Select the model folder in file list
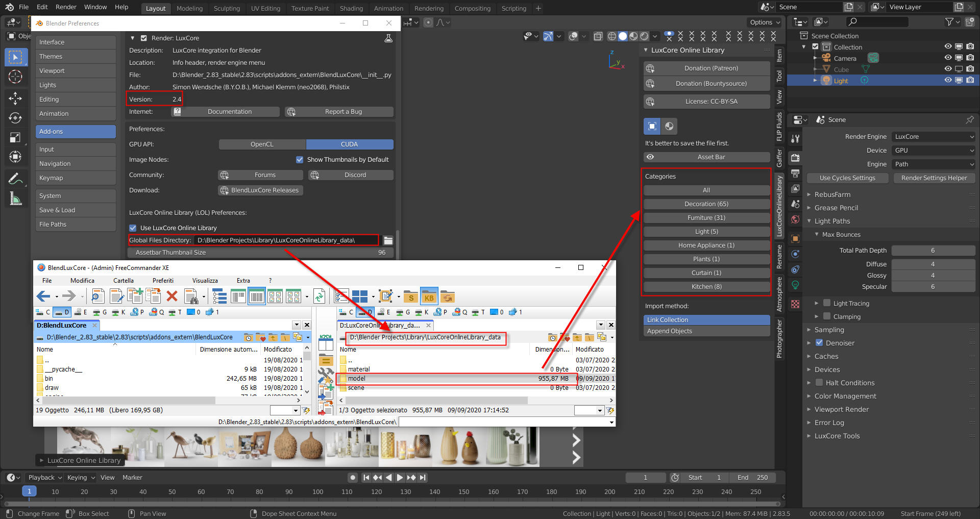This screenshot has height=519, width=980. (x=357, y=379)
